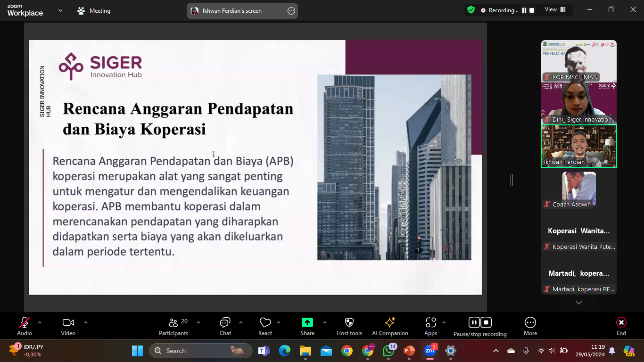The height and width of the screenshot is (362, 644).
Task: Open Mail app from taskbar
Action: click(x=326, y=351)
